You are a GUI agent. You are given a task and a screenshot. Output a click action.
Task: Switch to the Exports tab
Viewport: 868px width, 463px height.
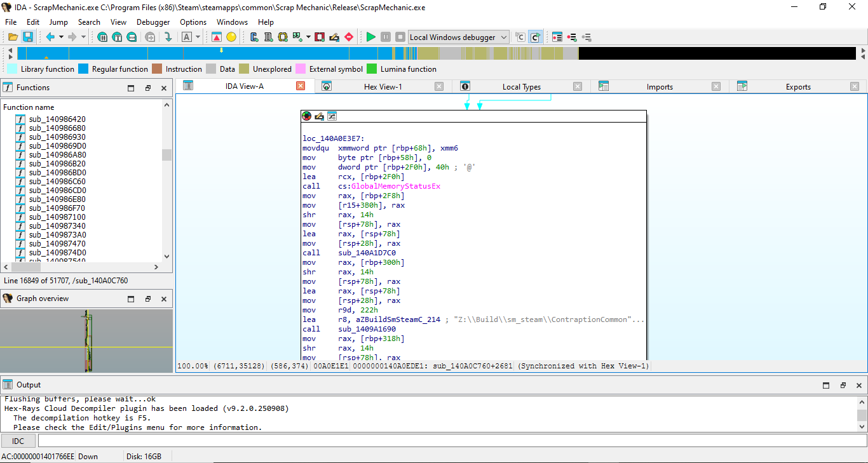(x=798, y=86)
